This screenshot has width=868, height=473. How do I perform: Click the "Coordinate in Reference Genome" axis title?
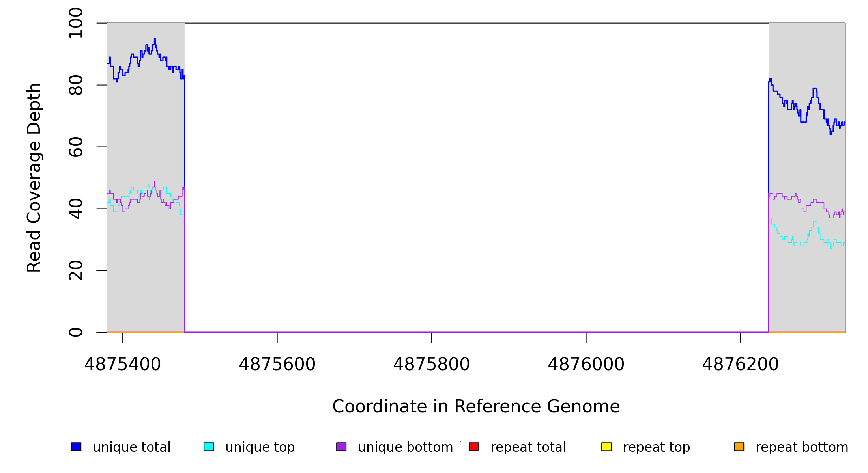pyautogui.click(x=476, y=406)
